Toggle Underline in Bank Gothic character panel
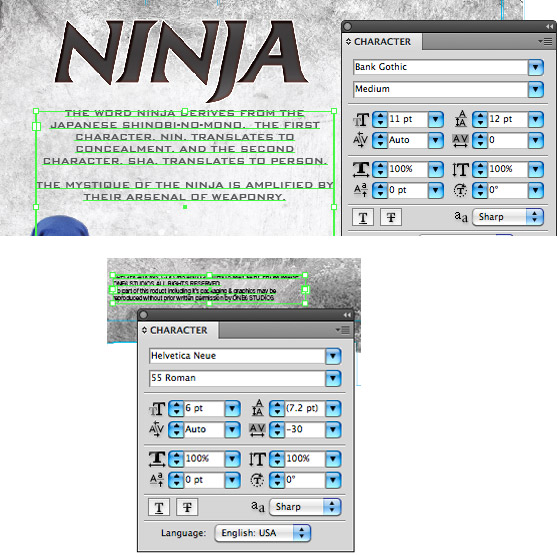Screen dimensions: 557x557 (x=363, y=217)
